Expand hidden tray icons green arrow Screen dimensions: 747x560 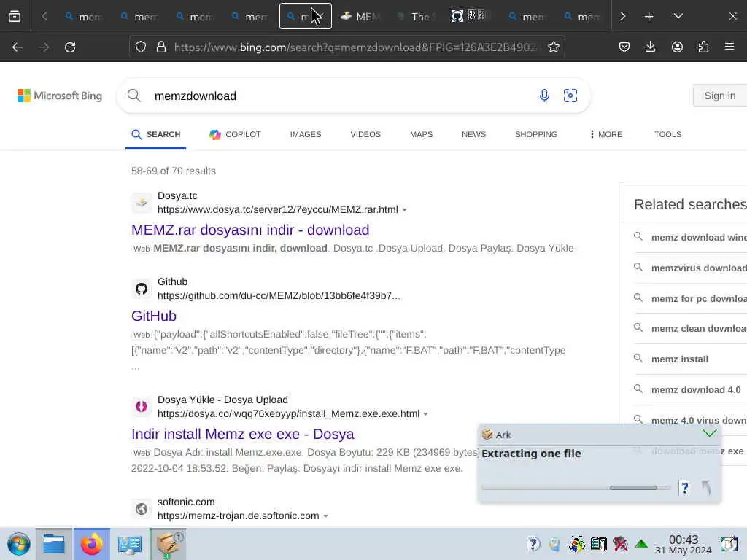pos(641,544)
